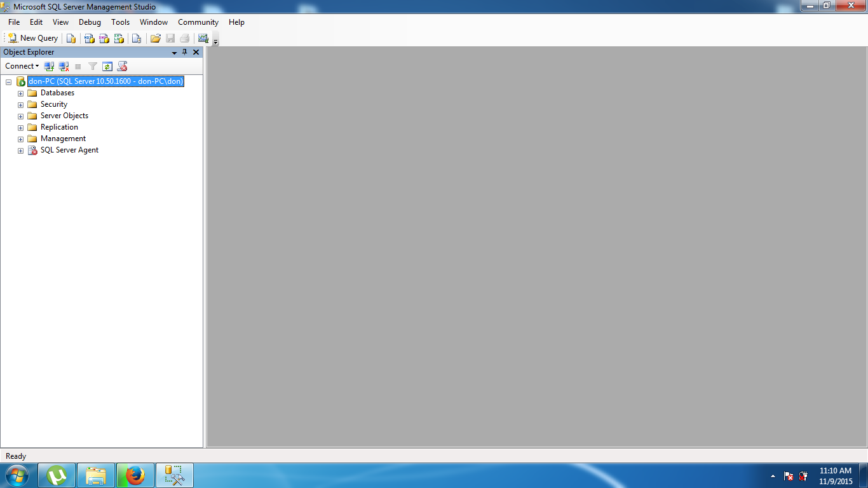Open the Help menu
The height and width of the screenshot is (488, 868).
click(x=236, y=22)
